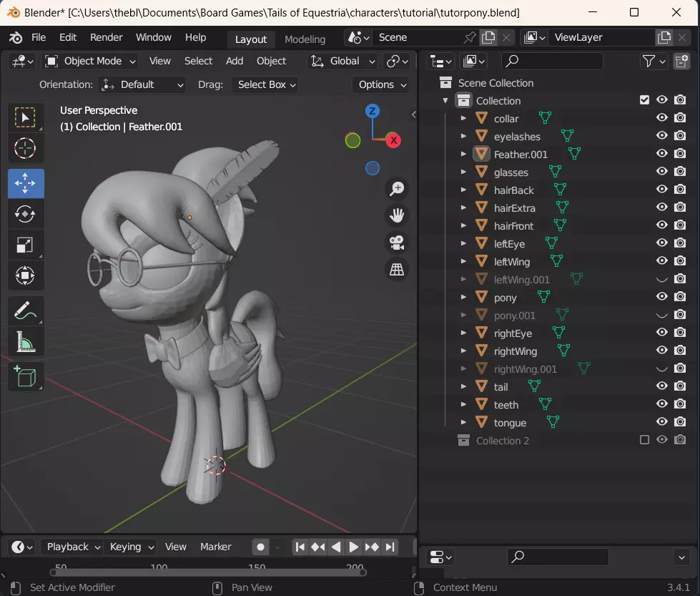Open the Render menu
Viewport: 700px width, 596px height.
click(x=106, y=37)
